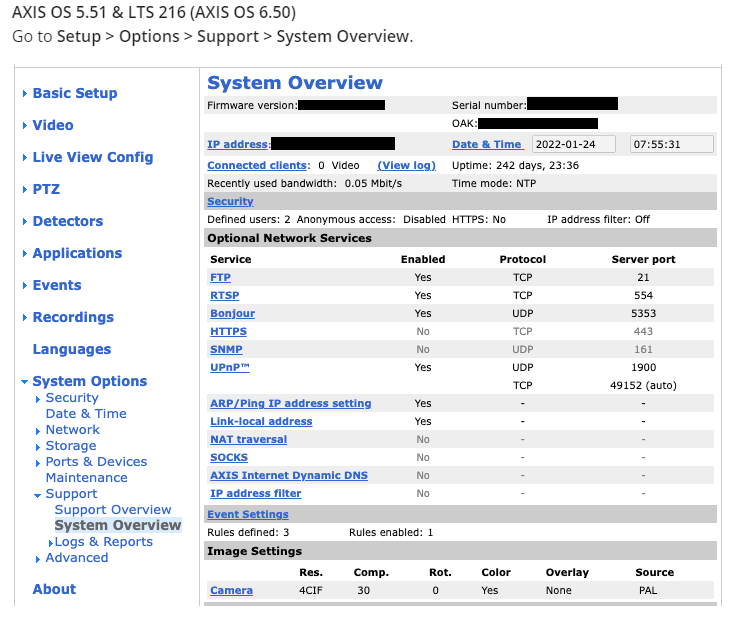This screenshot has height=619, width=734.
Task: Select Network in the sidebar
Action: pos(73,430)
